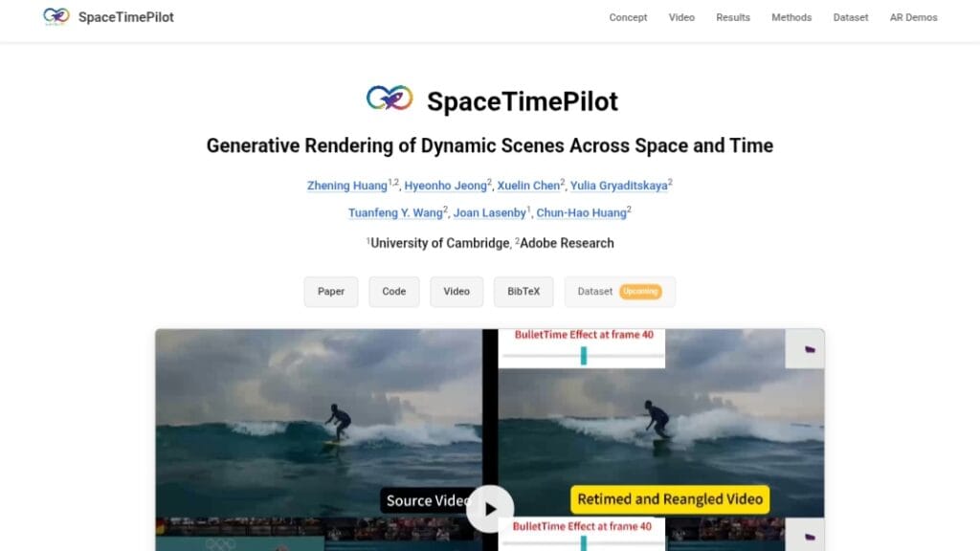This screenshot has height=551, width=980.
Task: Click the infinity rocket logo beside the main title
Action: (390, 99)
